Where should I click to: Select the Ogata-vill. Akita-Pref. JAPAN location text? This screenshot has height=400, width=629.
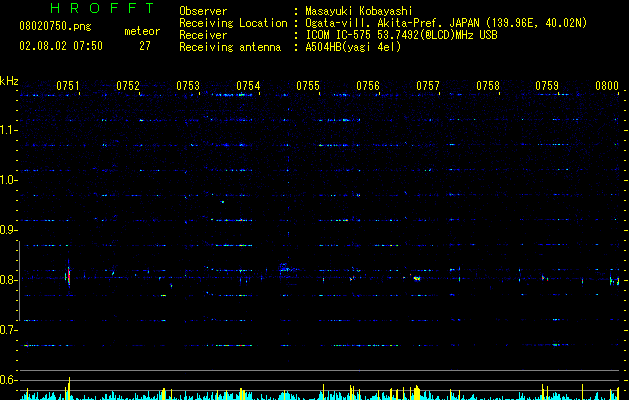point(446,23)
